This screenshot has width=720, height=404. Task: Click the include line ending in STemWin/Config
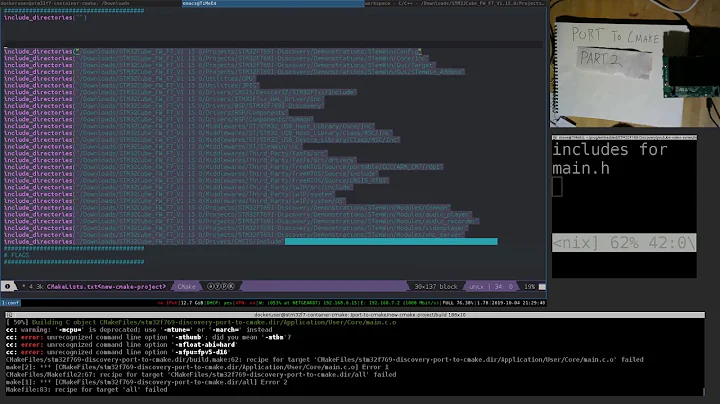[213, 51]
